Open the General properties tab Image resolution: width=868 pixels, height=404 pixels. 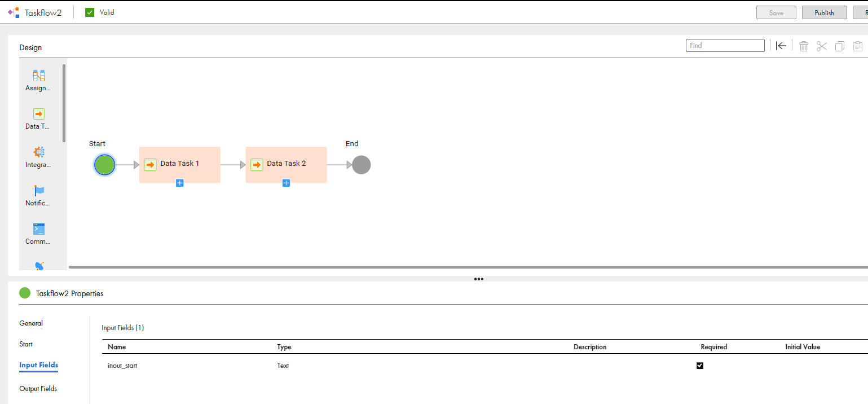click(x=31, y=323)
